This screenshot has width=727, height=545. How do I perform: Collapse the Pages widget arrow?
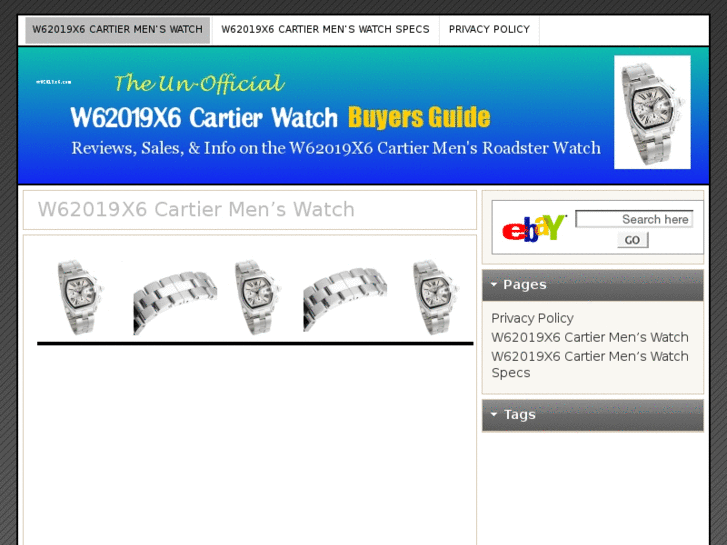point(494,284)
